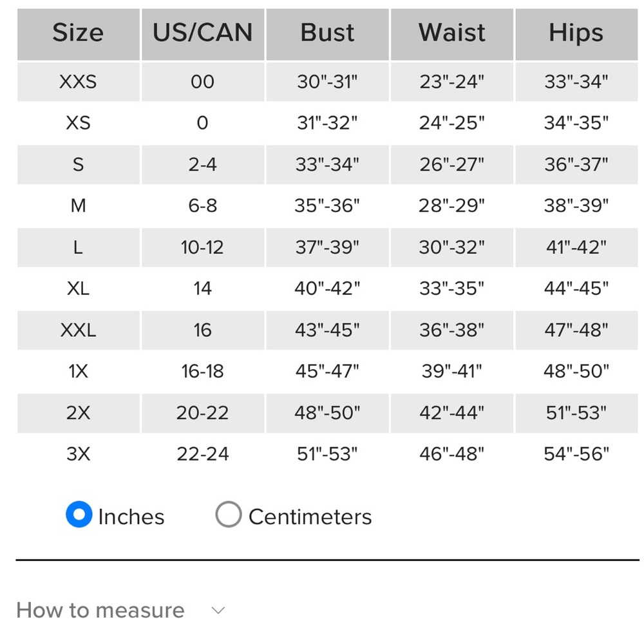The height and width of the screenshot is (644, 644).
Task: Click the Centimeters label text
Action: coord(310,516)
